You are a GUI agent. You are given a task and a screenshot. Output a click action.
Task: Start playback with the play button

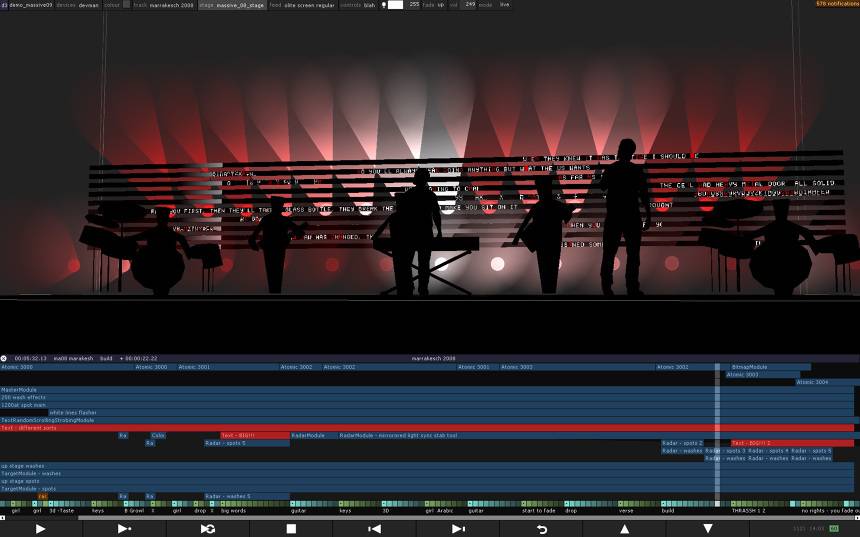[x=40, y=529]
